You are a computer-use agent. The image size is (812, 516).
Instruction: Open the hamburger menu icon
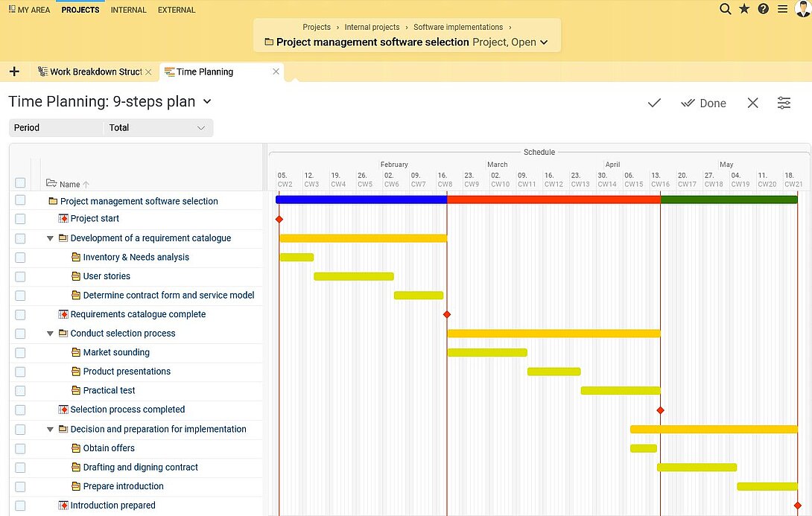tap(782, 9)
